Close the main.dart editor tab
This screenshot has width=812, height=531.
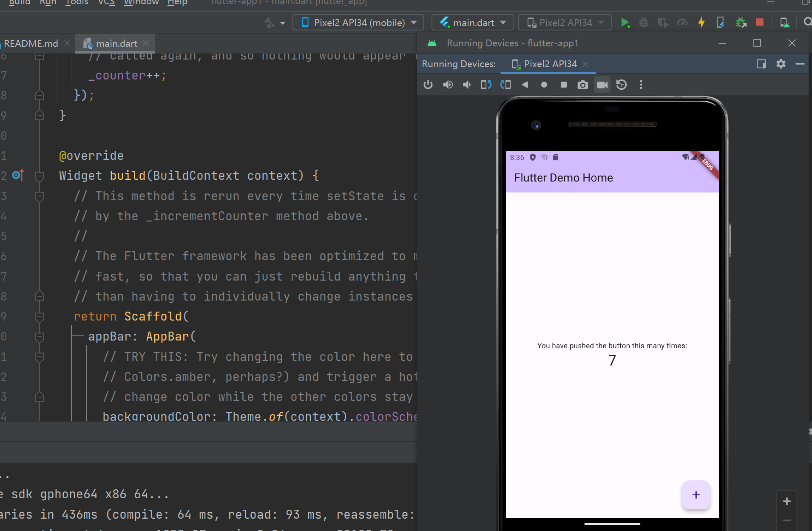coord(145,43)
